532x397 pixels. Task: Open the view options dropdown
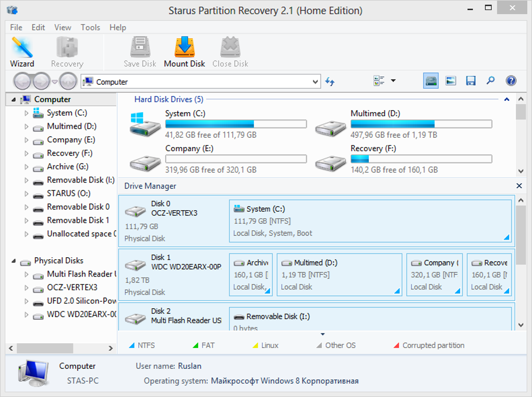pyautogui.click(x=393, y=81)
